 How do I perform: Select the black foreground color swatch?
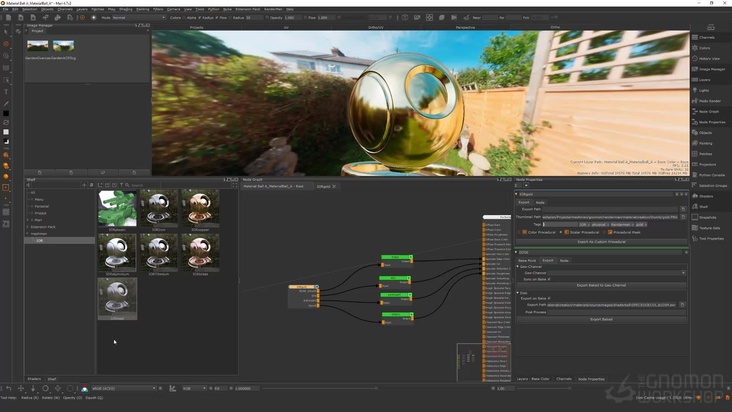tap(6, 113)
